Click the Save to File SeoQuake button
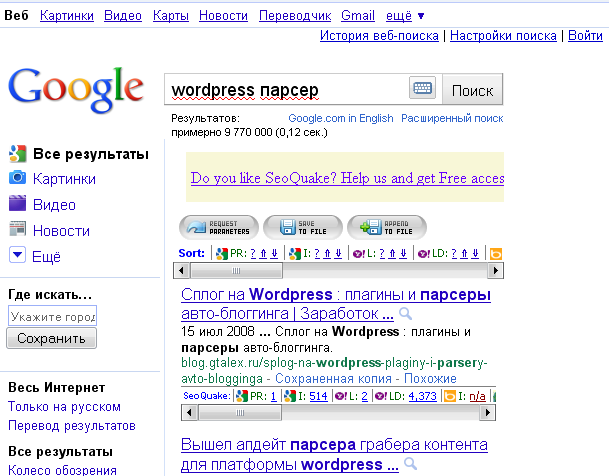 click(303, 228)
